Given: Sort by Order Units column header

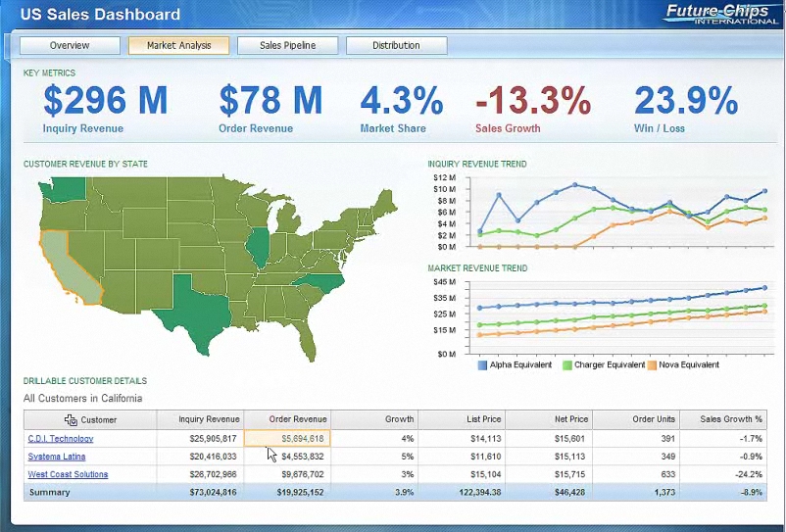Looking at the screenshot, I should (636, 419).
